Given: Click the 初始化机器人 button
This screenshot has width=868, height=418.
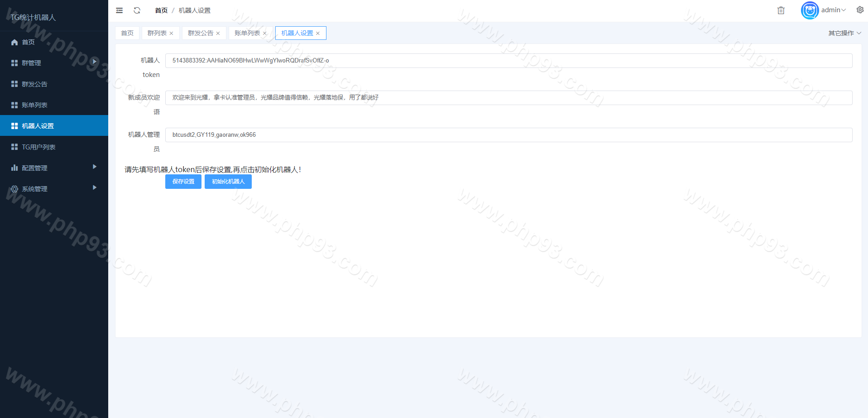Looking at the screenshot, I should pos(228,182).
